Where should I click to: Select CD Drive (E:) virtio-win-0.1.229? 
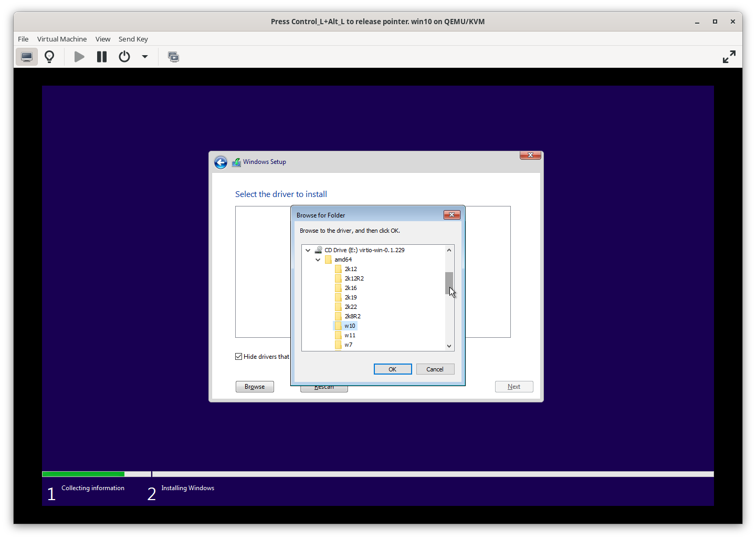pos(364,250)
